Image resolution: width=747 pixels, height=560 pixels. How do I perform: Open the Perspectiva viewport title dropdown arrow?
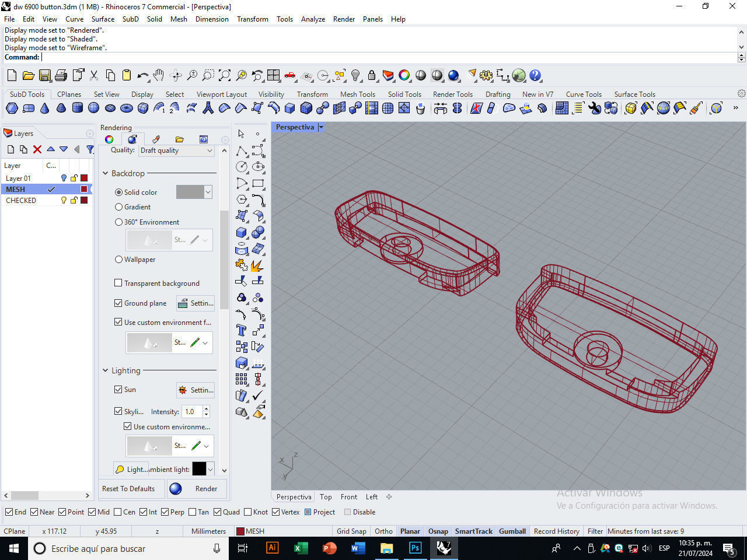click(320, 127)
